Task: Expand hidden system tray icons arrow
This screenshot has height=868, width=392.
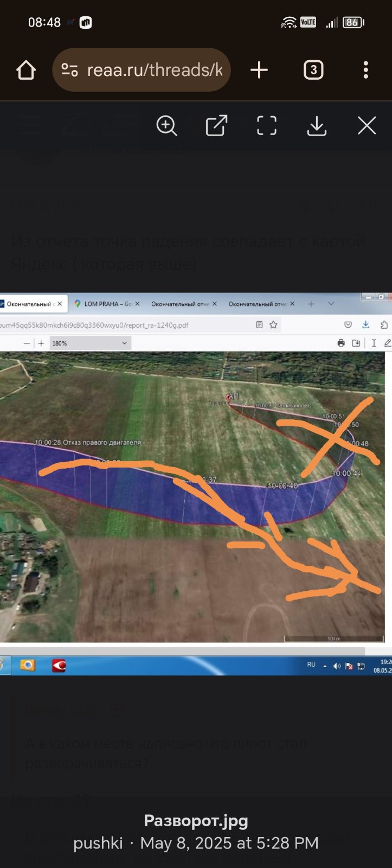Action: [x=325, y=666]
